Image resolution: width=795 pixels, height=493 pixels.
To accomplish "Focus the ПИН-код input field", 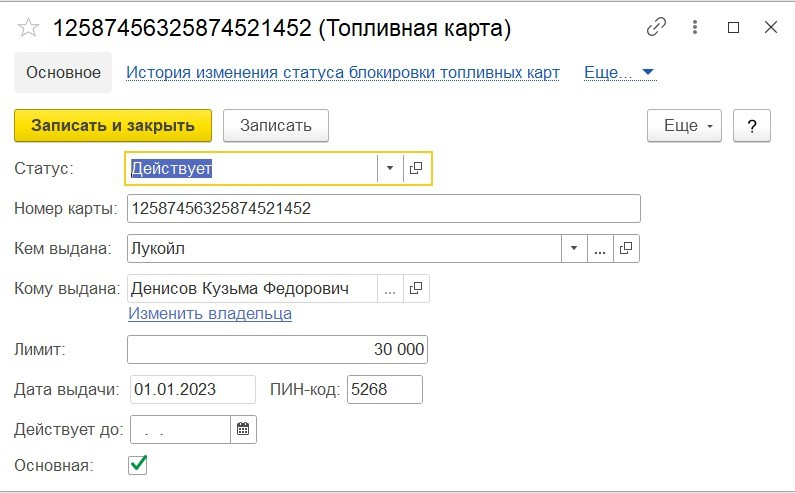I will [x=385, y=389].
